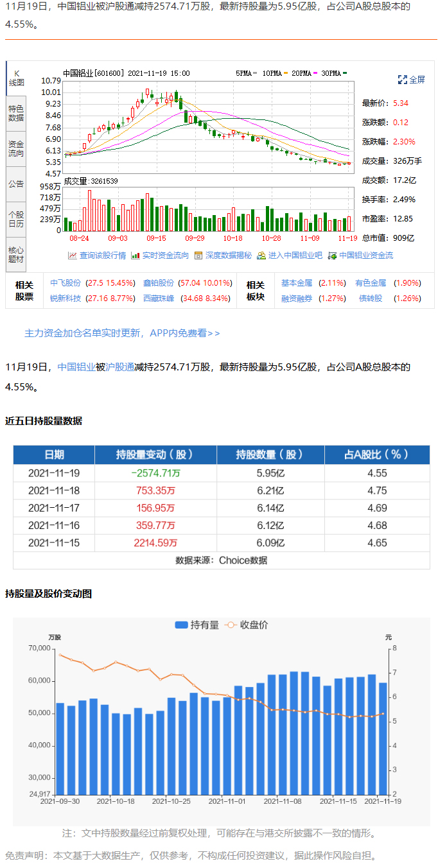Open related stock 鑫铂股份

[158, 282]
